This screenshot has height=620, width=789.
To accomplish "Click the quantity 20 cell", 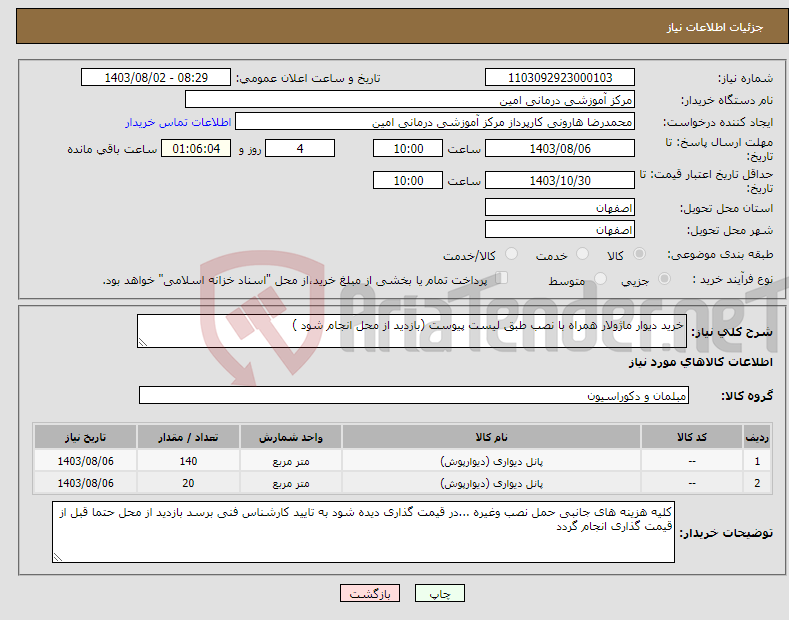I will click(188, 483).
